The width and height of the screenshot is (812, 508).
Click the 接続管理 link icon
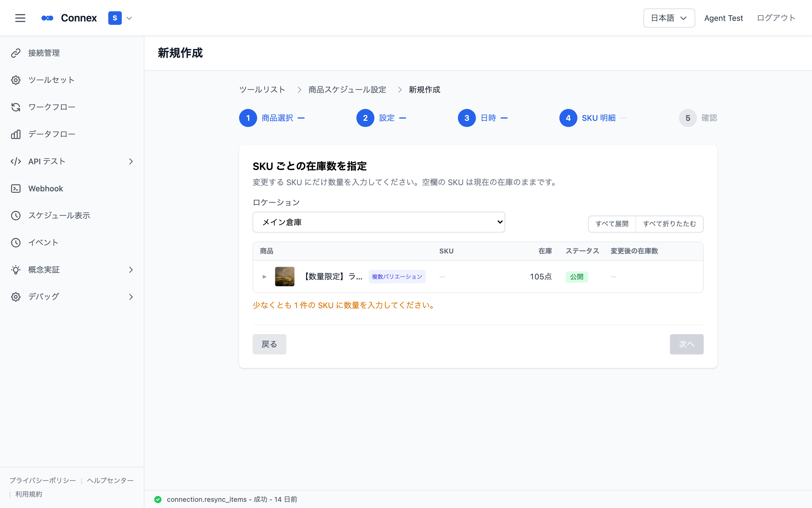(16, 53)
